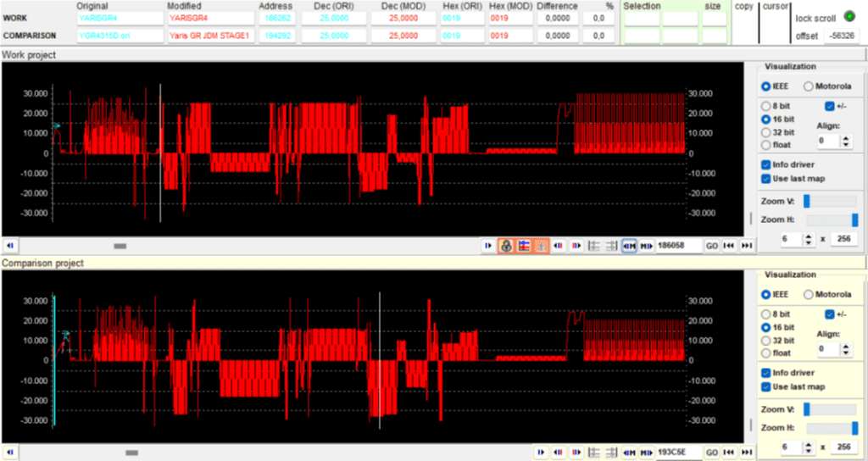Click the blue-red arrows sync icon in Work toolbar
Image resolution: width=868 pixels, height=461 pixels.
pos(524,246)
